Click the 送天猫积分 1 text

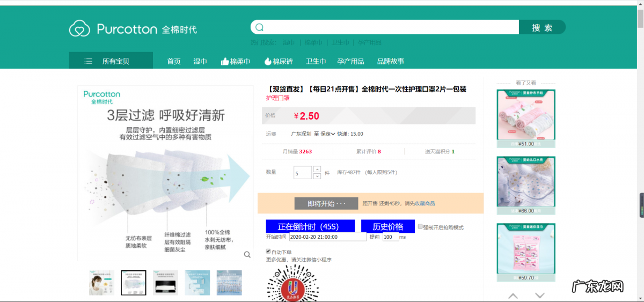click(x=440, y=151)
